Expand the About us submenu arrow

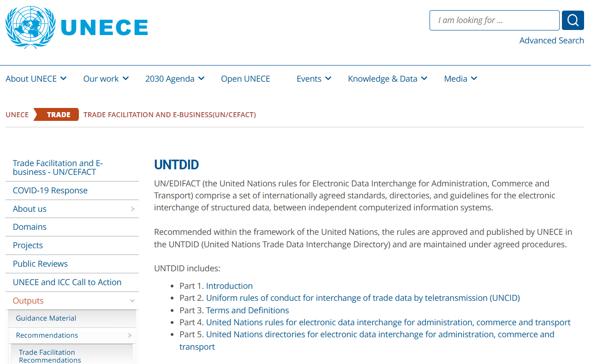[132, 209]
